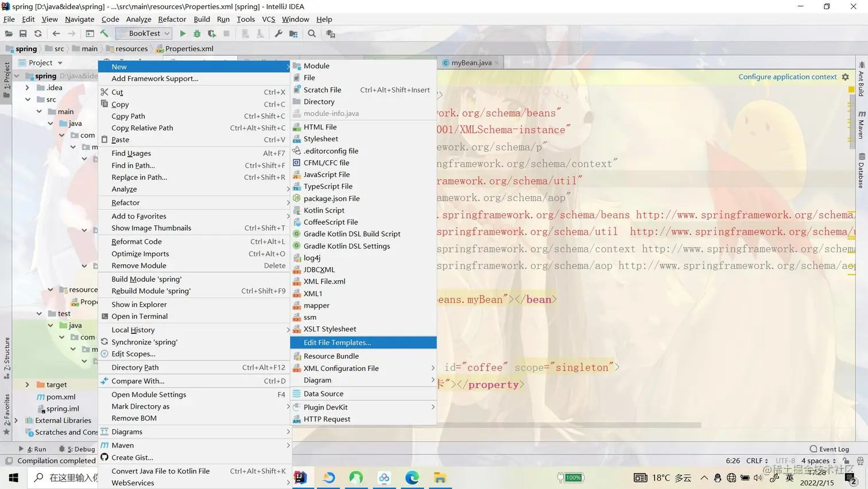
Task: Synchronize files via the refresh toolbar icon
Action: [38, 34]
